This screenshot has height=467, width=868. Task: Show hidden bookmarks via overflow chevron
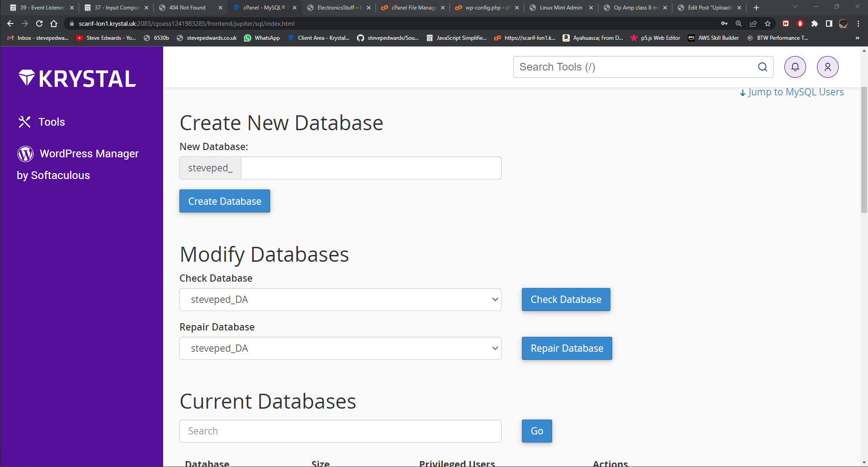coord(857,38)
